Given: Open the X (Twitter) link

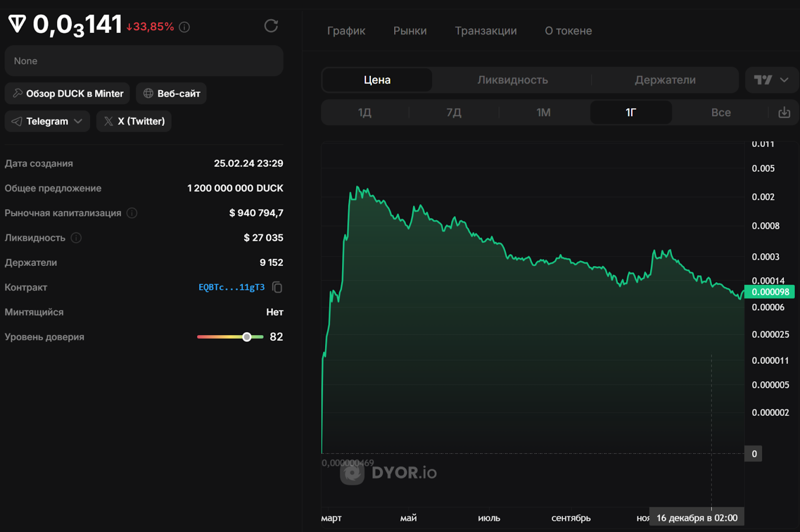Looking at the screenshot, I should (134, 121).
